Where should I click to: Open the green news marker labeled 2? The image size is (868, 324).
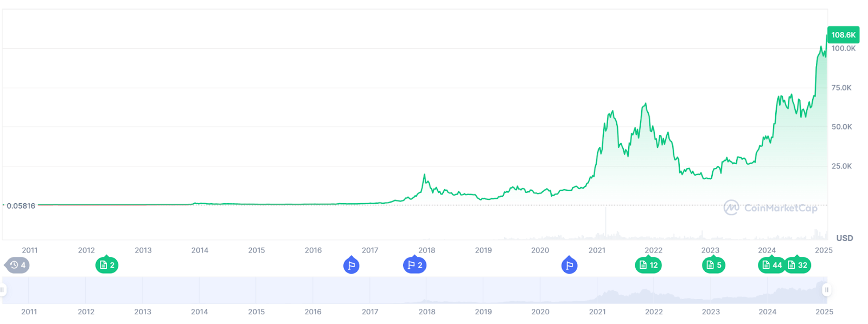click(x=107, y=265)
